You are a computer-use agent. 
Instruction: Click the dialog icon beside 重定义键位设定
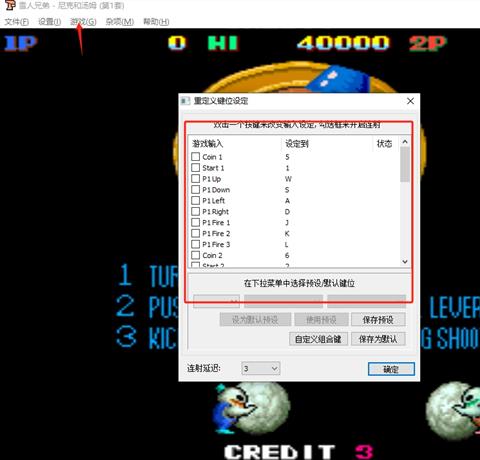185,101
